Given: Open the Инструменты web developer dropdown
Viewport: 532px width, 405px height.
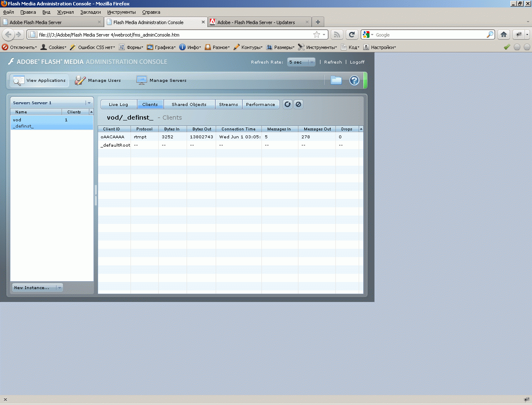Looking at the screenshot, I should click(x=318, y=47).
